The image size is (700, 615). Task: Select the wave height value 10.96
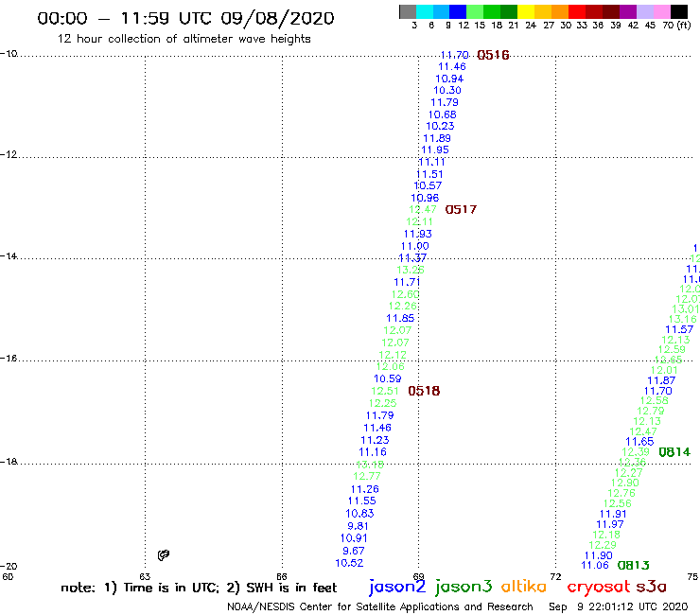click(x=425, y=198)
